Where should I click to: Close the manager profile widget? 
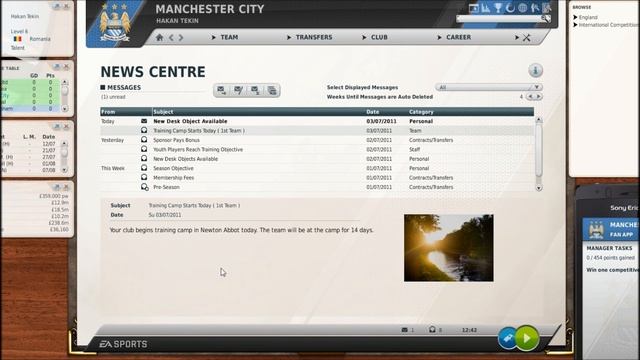[x=66, y=6]
